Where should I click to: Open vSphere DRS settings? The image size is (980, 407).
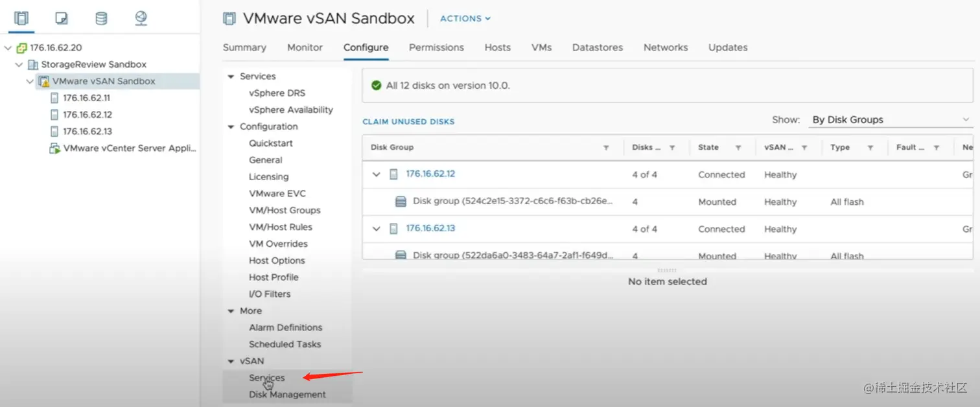277,93
